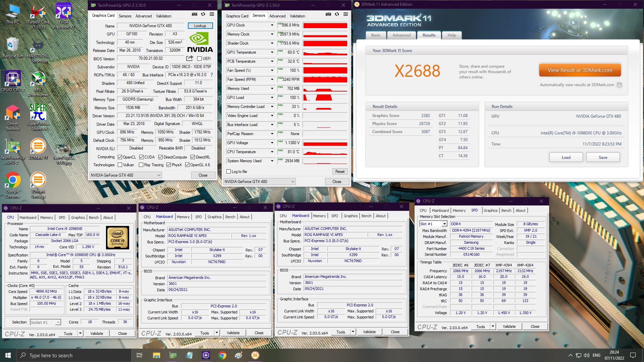Open SuperPiMod shortcut icon
Image resolution: width=644 pixels, height=362 pixels.
point(38,118)
